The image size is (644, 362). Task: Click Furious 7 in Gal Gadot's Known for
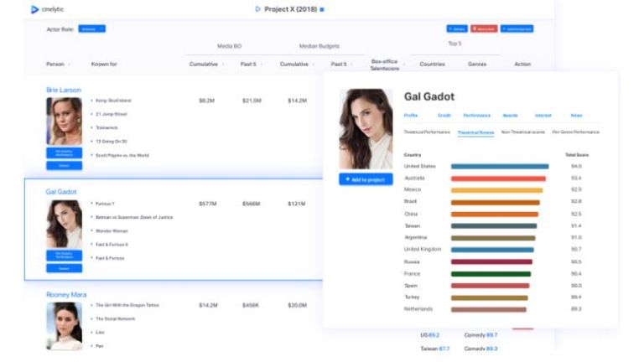click(x=105, y=204)
